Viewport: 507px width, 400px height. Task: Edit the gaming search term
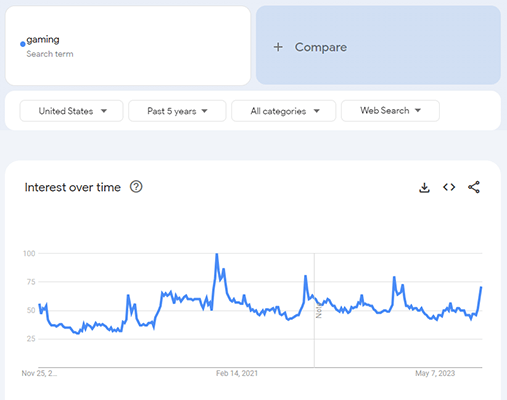(128, 45)
